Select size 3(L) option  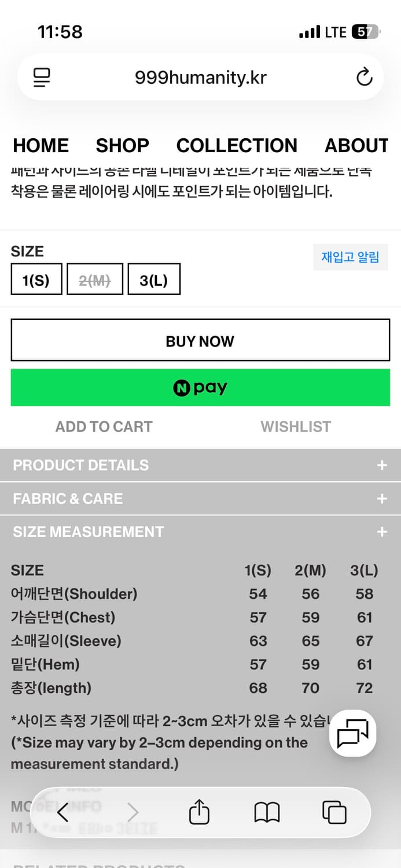[154, 280]
